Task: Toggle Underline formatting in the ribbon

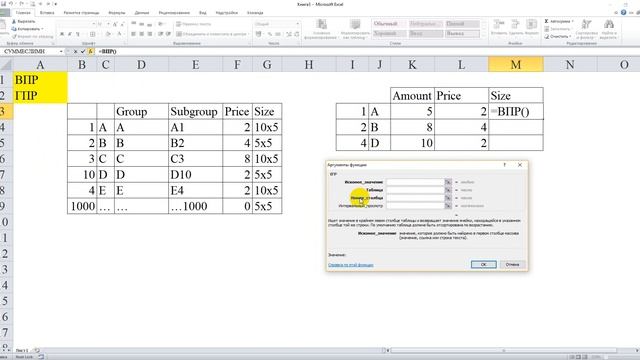Action: [78, 34]
